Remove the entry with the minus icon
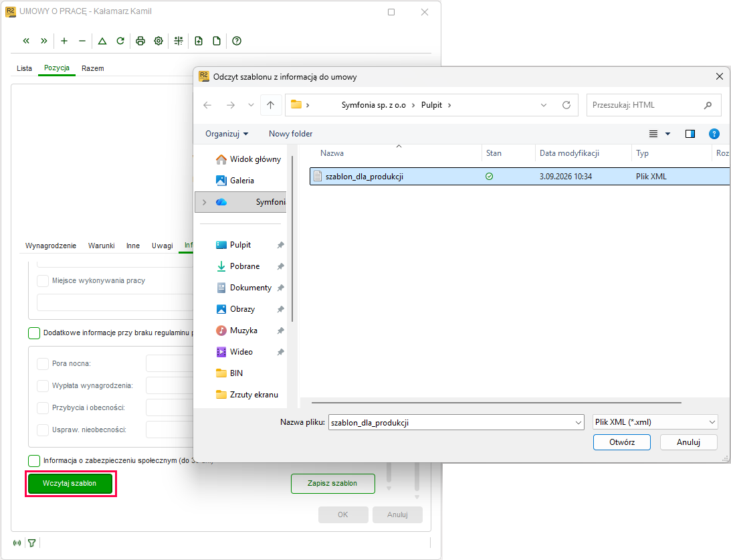The image size is (731, 560). 82,41
